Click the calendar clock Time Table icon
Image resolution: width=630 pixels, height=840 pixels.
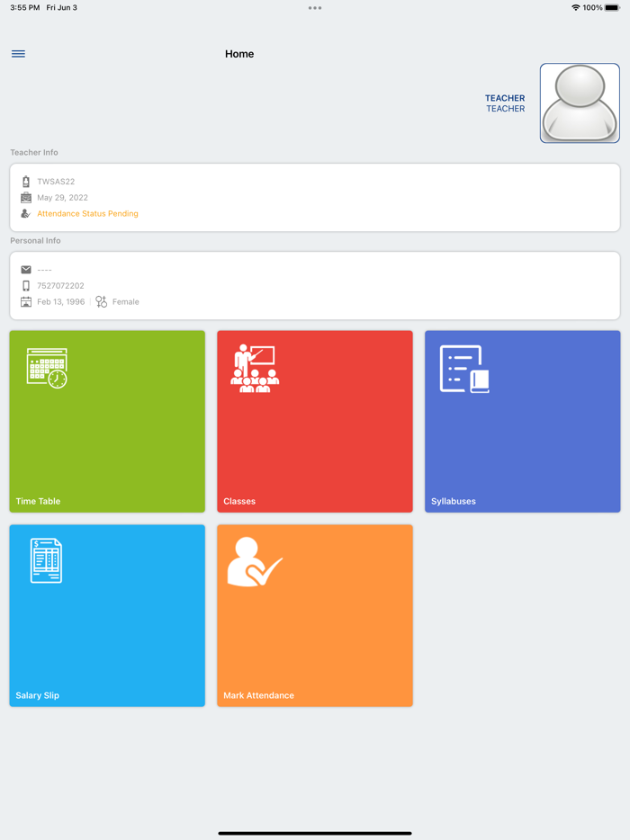[x=47, y=368]
